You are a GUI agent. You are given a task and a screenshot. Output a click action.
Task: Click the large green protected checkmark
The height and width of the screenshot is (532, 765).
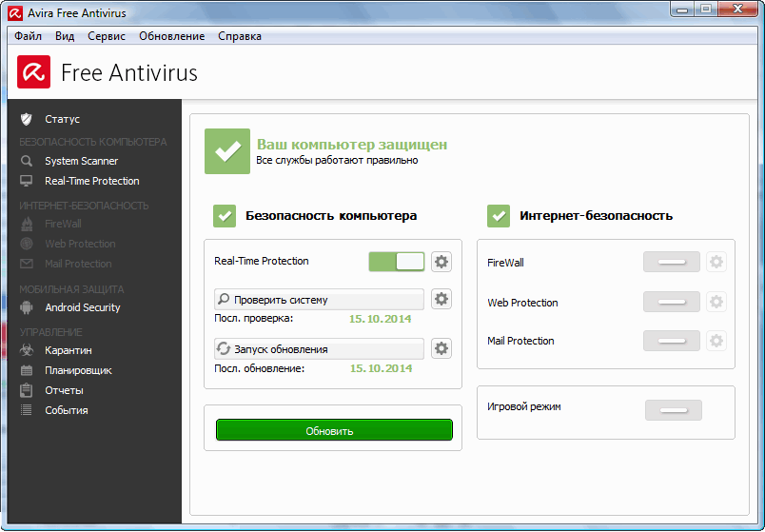pyautogui.click(x=227, y=151)
